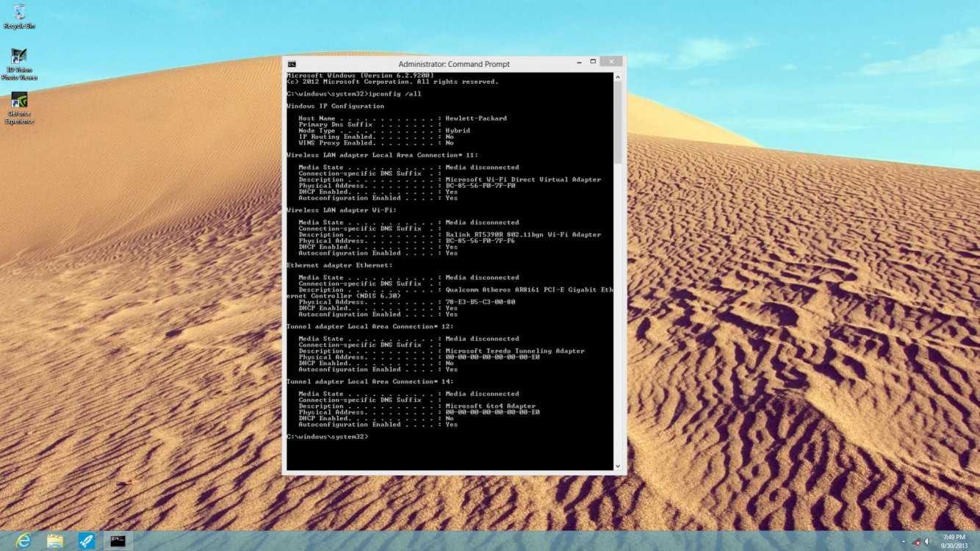Open File Explorer from the taskbar
This screenshot has height=551, width=980.
tap(55, 541)
